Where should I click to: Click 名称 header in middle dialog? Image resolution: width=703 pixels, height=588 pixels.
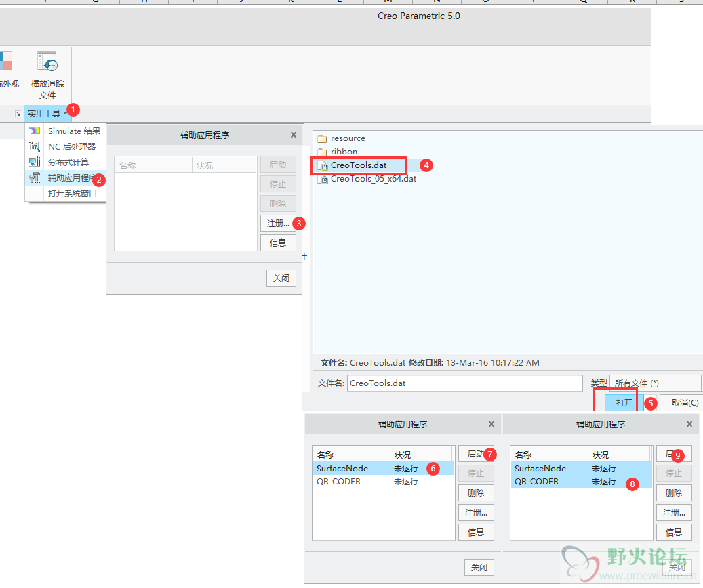click(351, 455)
